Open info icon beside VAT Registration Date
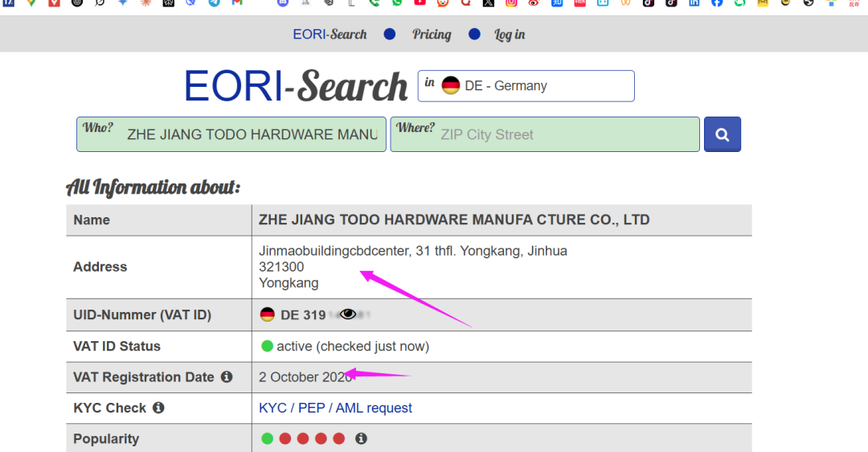The image size is (868, 452). coord(227,376)
